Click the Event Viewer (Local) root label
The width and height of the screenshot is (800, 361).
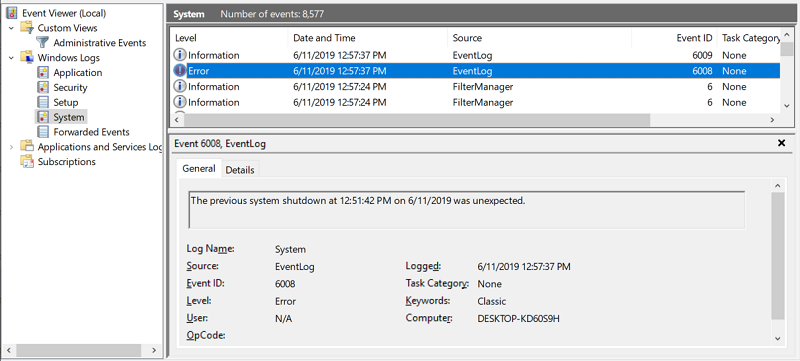pyautogui.click(x=64, y=13)
